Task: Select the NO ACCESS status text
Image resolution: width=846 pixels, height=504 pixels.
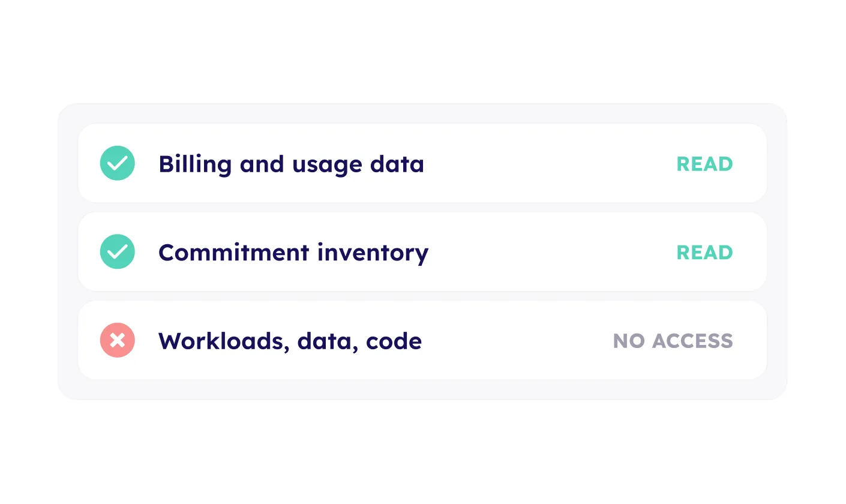Action: (673, 341)
